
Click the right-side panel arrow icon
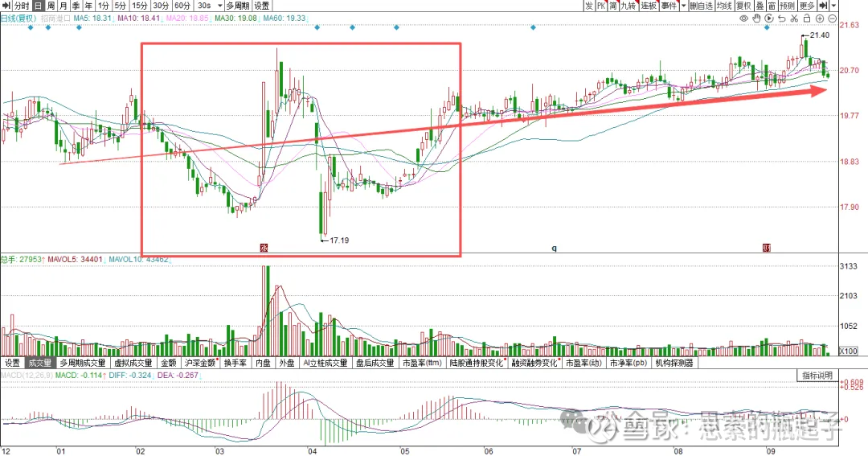tap(824, 6)
